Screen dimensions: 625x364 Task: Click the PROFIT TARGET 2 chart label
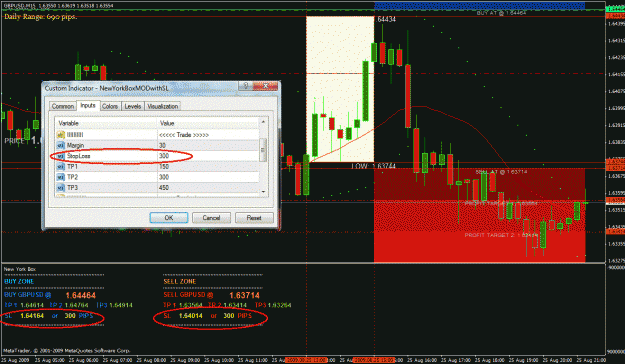501,235
